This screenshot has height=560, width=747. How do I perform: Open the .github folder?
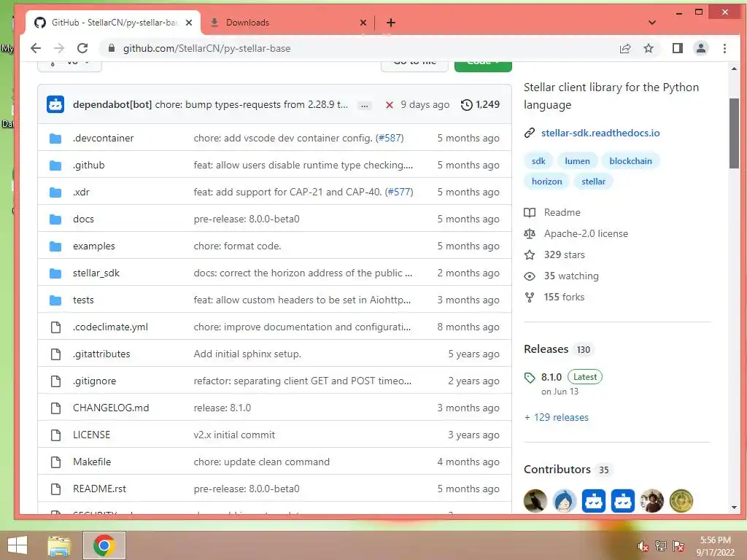[x=88, y=166]
